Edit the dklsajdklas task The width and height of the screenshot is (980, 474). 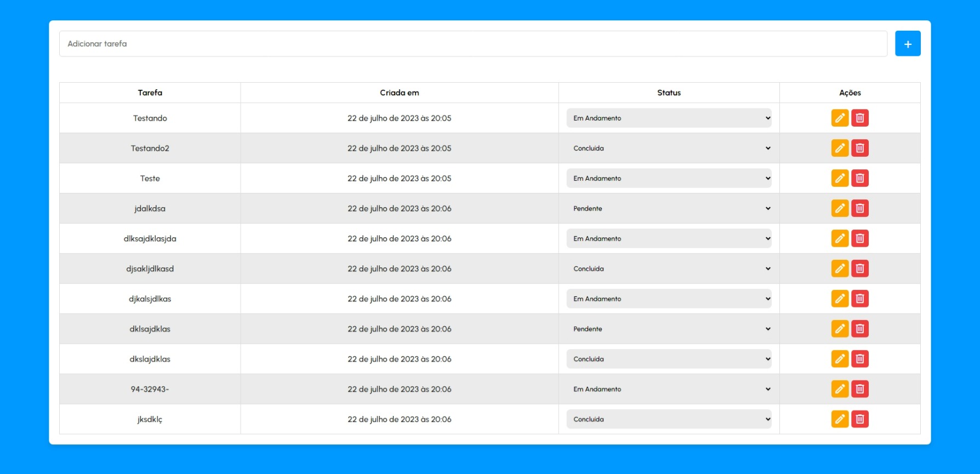840,329
